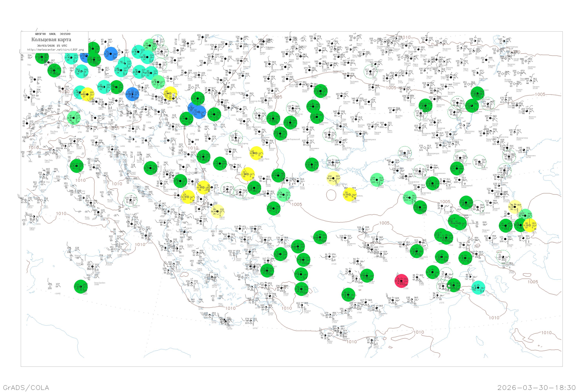The image size is (588, 392).
Task: Select the blue Kocelovice 11487 station marker
Action: 132,94
